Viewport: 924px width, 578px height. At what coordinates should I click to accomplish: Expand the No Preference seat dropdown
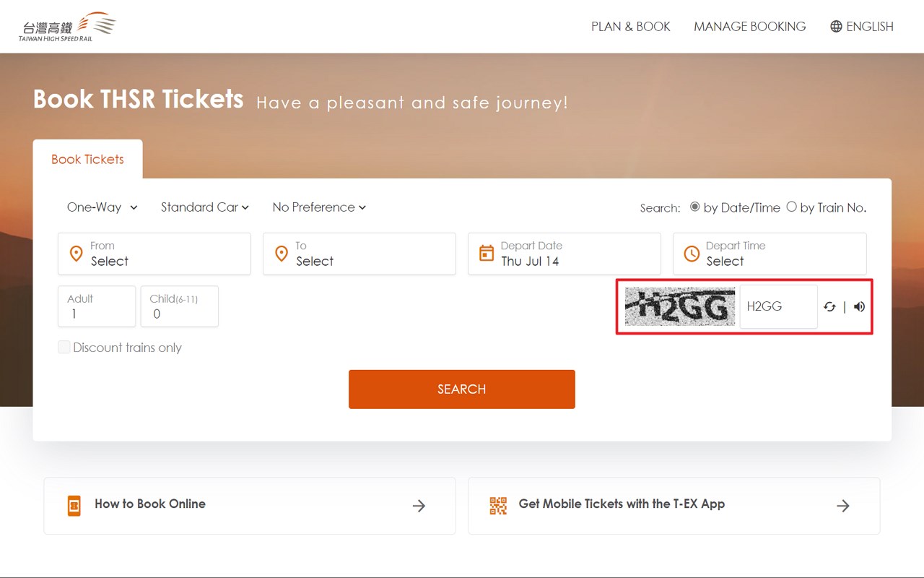[x=319, y=207]
